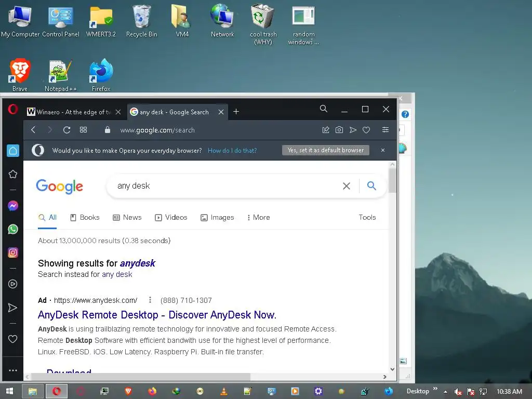Open the ad's three-dot options menu
The height and width of the screenshot is (399, 532).
click(x=150, y=300)
